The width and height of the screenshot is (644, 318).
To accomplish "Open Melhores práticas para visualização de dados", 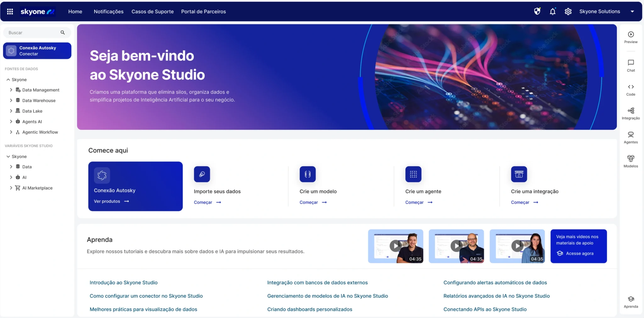I will [x=143, y=309].
